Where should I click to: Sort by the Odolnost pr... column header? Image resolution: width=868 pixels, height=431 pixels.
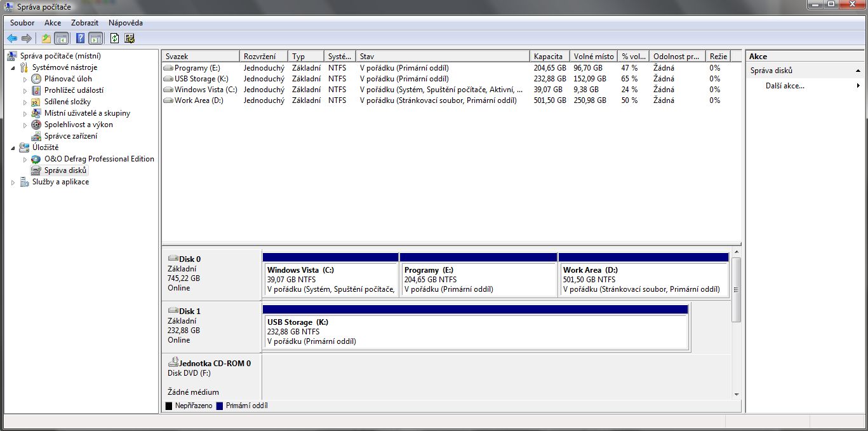pyautogui.click(x=678, y=56)
